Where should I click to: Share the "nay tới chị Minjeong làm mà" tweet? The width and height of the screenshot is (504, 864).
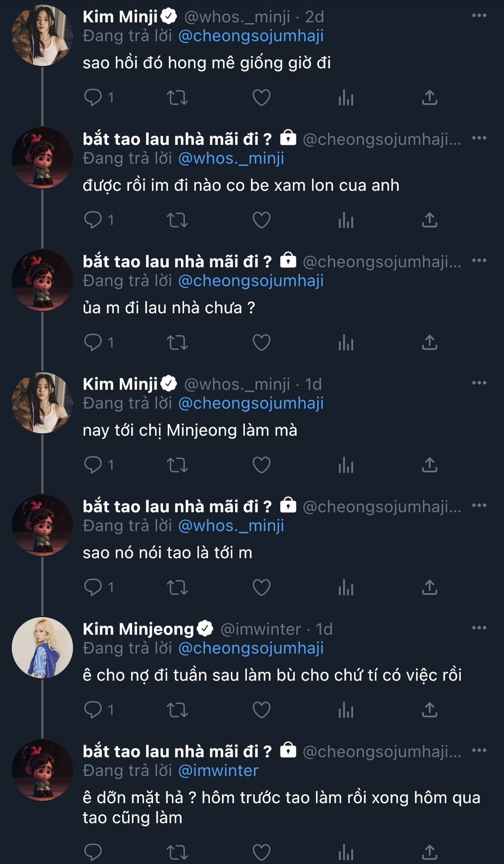click(429, 465)
